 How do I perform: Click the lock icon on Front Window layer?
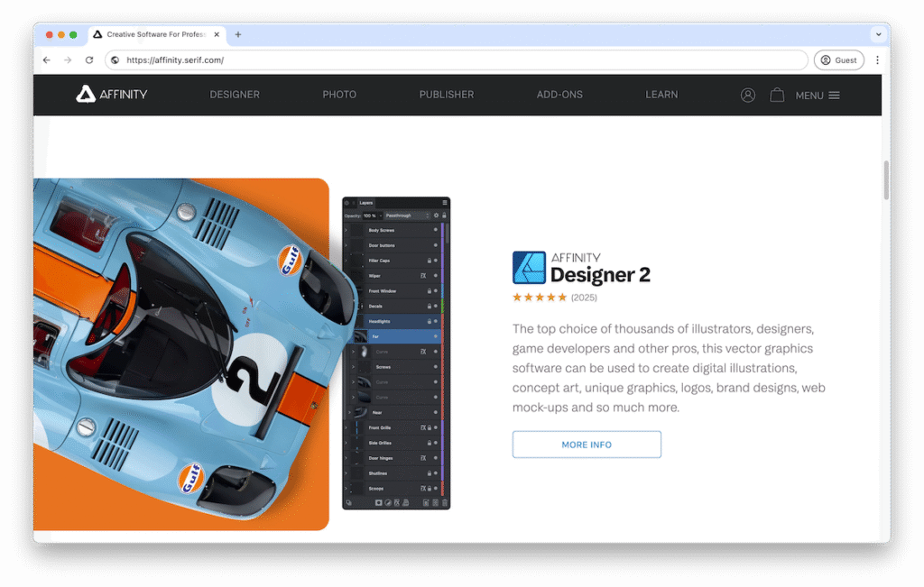pyautogui.click(x=429, y=291)
